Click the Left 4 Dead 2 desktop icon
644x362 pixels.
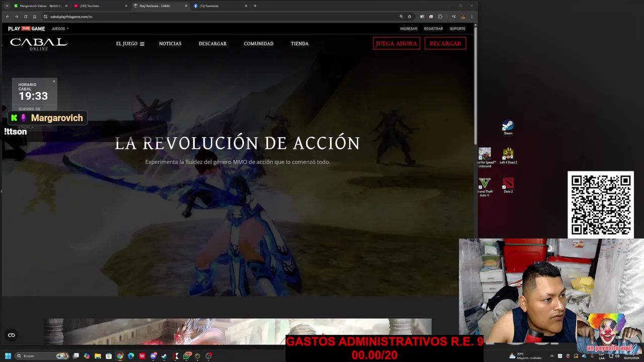[508, 156]
